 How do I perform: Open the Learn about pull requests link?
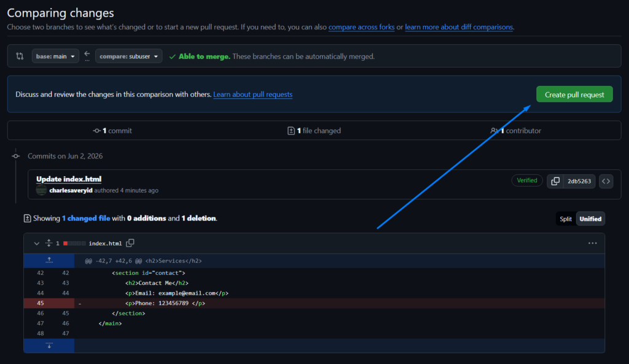click(252, 94)
